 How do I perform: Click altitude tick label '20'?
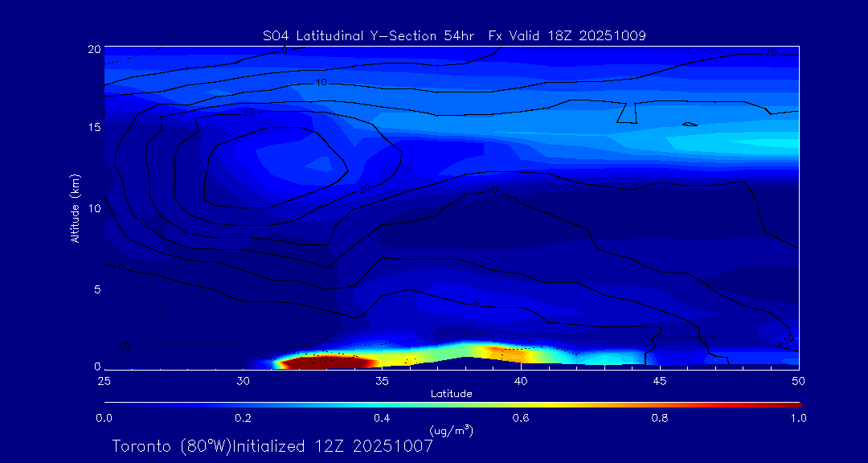[x=93, y=49]
